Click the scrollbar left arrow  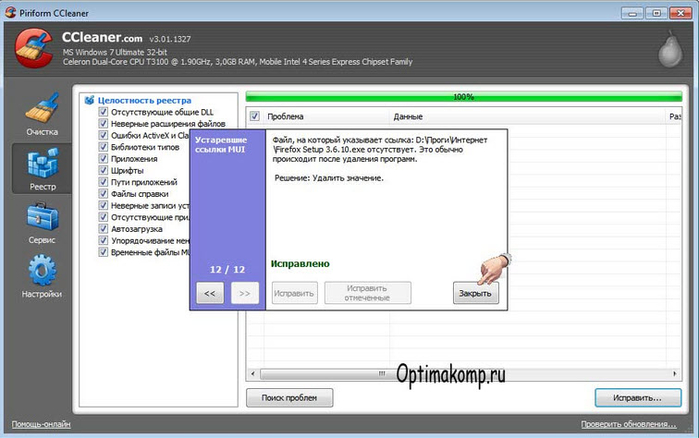(x=253, y=373)
